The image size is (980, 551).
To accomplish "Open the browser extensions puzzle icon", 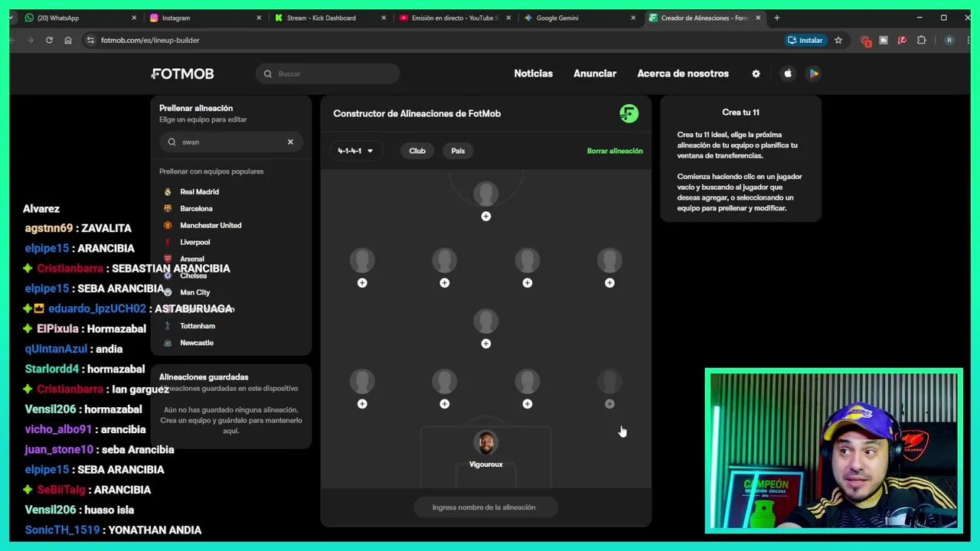I will (x=921, y=40).
